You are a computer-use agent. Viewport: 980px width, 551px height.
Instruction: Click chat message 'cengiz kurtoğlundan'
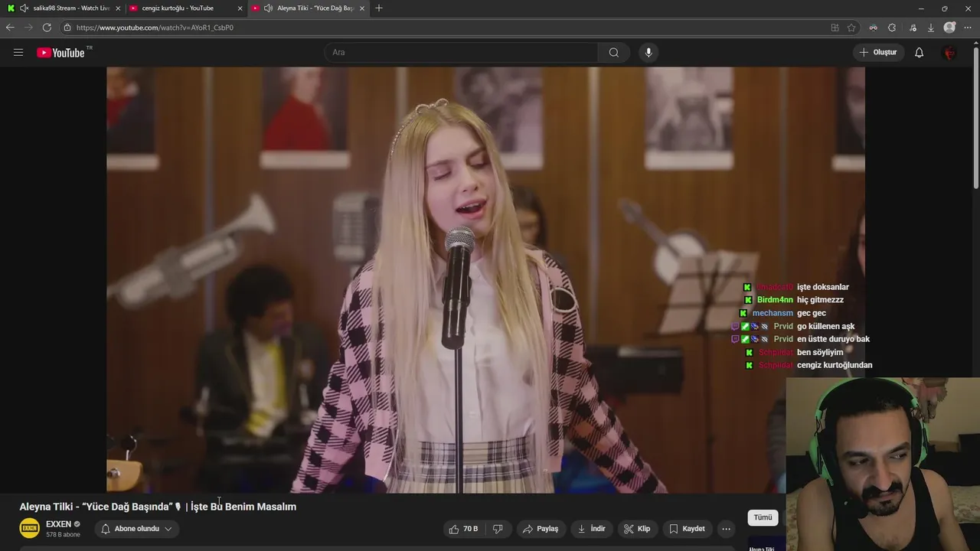[835, 365]
